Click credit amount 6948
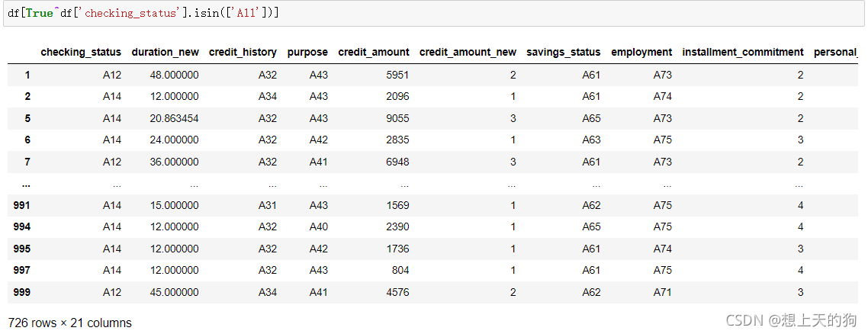868x334 pixels. tap(397, 162)
